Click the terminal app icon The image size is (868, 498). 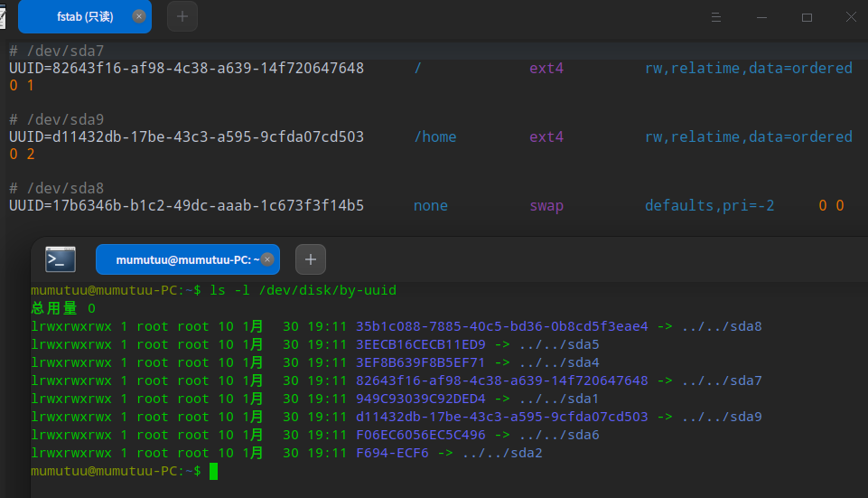(x=61, y=259)
